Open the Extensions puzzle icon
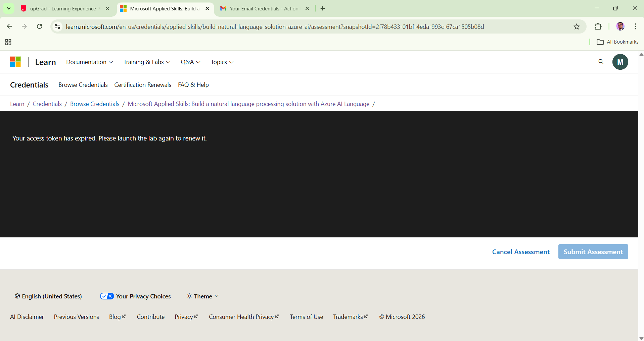 598,26
